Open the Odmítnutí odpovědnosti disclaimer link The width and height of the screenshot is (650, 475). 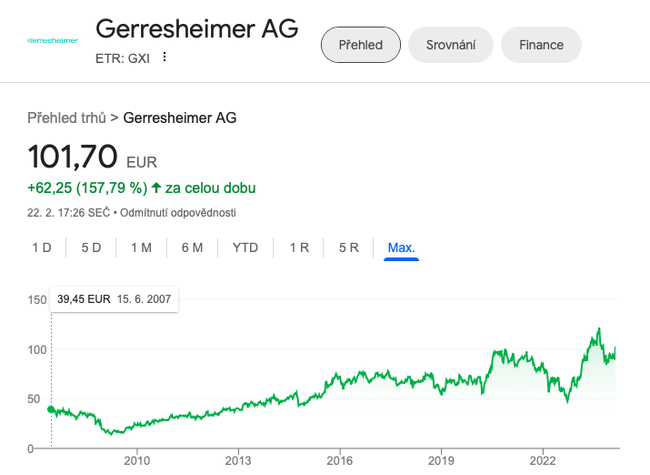click(179, 213)
